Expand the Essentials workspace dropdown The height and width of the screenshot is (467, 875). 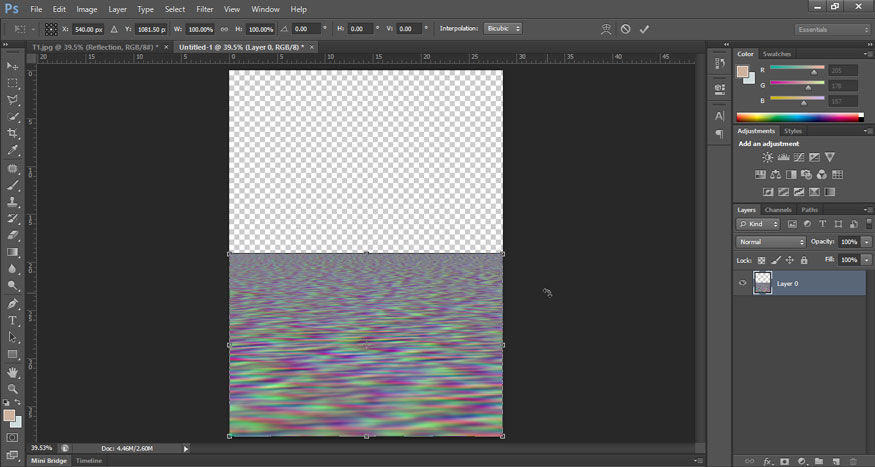(x=832, y=29)
